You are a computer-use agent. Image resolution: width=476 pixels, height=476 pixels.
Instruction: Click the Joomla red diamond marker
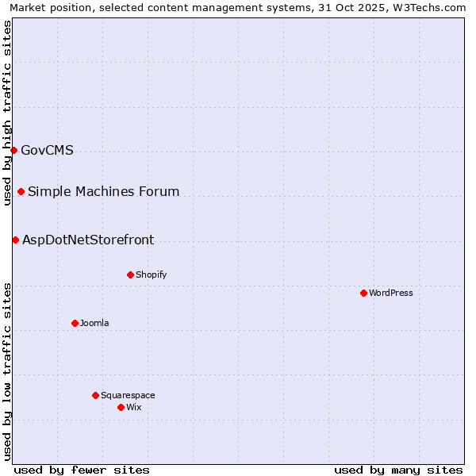(x=75, y=323)
